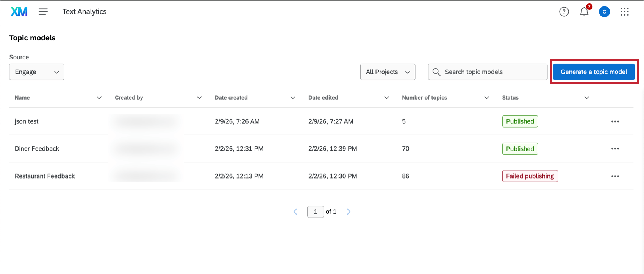Click the page number input box

pos(315,212)
